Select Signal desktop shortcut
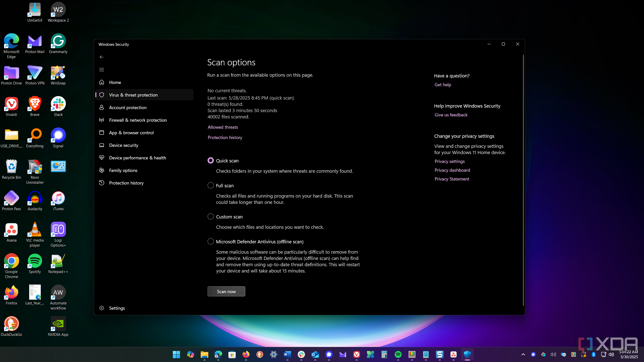 (58, 138)
